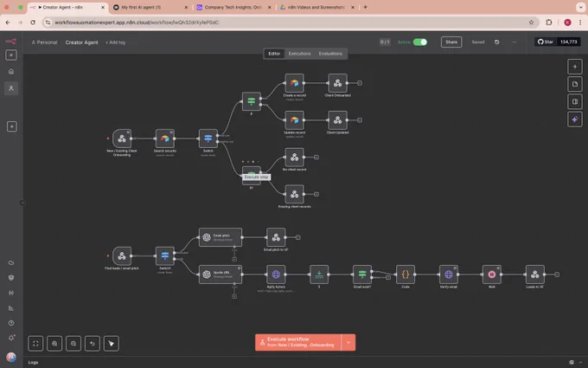Switch to 'n8n Videos and Screenshots' browser tab
Screen dimensions: 588x368
click(316, 7)
